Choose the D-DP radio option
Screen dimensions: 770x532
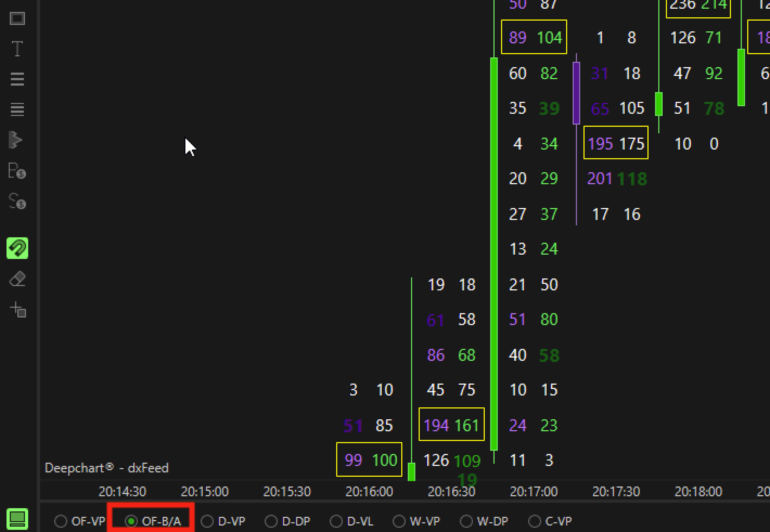coord(271,521)
